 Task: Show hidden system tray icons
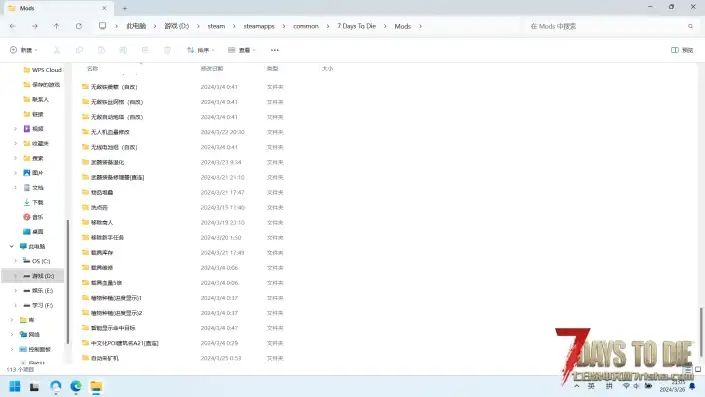577,386
